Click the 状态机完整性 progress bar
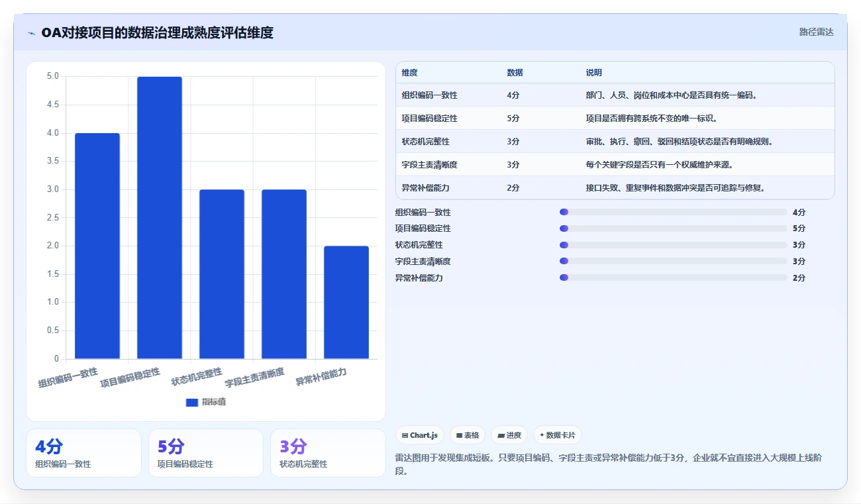This screenshot has height=504, width=861. [x=673, y=245]
